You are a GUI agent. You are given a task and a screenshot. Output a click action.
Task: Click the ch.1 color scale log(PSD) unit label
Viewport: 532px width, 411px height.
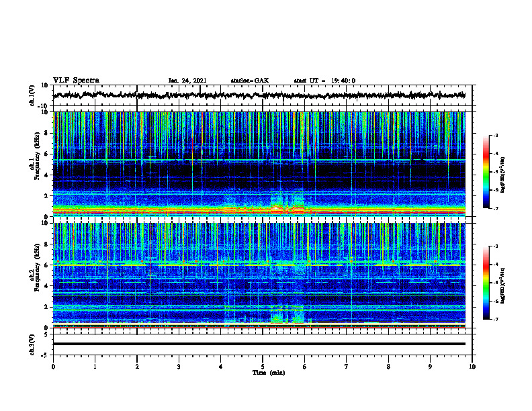click(503, 175)
